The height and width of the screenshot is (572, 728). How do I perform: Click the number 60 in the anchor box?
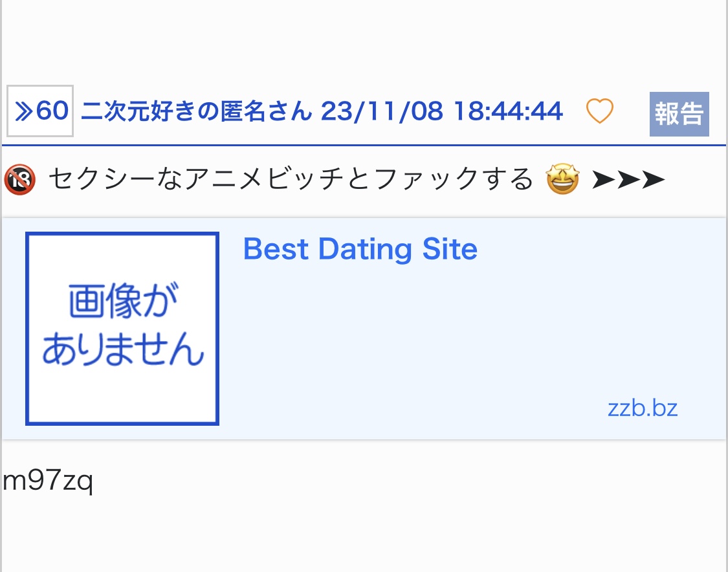click(x=52, y=111)
